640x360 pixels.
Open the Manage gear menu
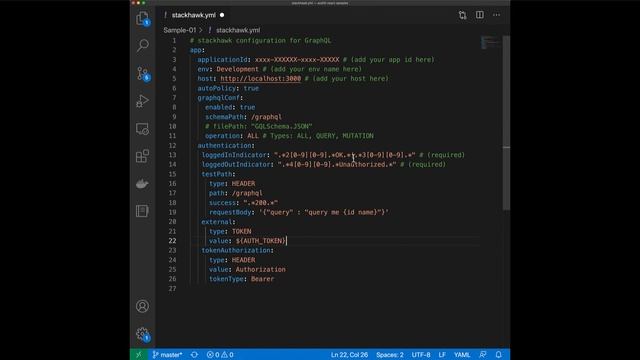click(143, 334)
